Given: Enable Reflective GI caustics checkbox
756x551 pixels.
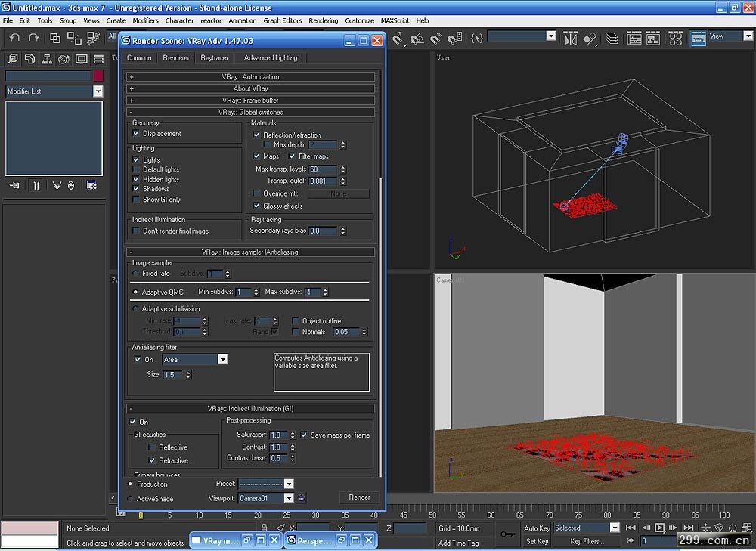Looking at the screenshot, I should 152,447.
